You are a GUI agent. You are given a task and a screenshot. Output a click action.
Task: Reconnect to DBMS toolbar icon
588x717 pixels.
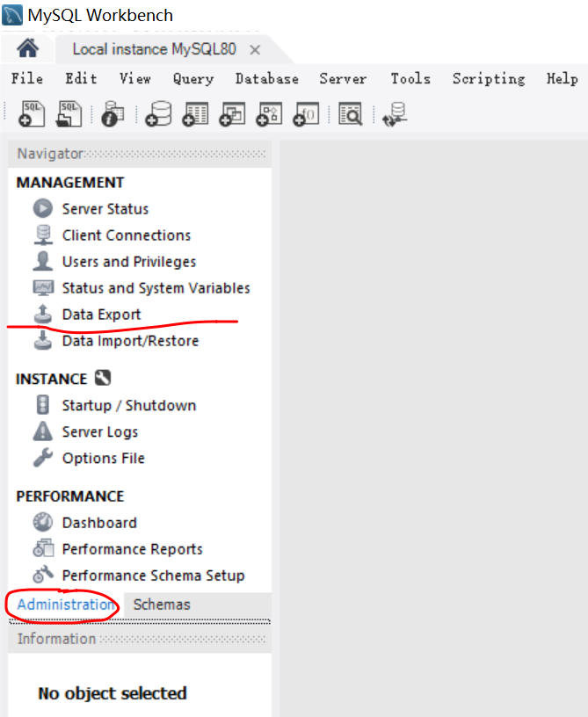(x=395, y=114)
